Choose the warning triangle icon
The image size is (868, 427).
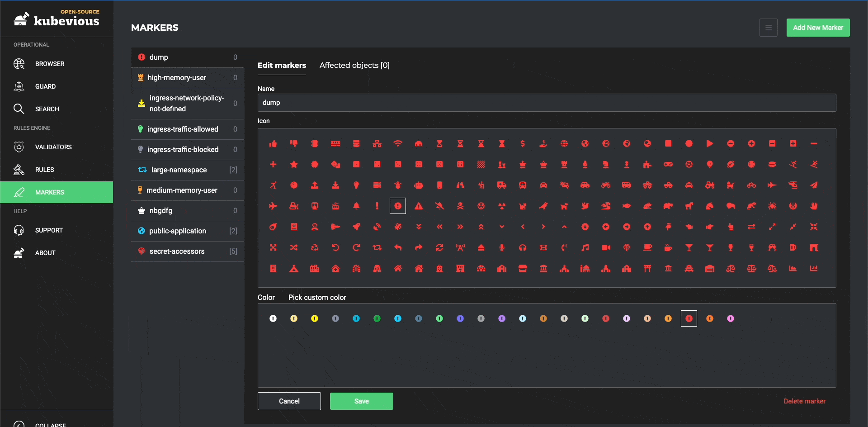419,206
